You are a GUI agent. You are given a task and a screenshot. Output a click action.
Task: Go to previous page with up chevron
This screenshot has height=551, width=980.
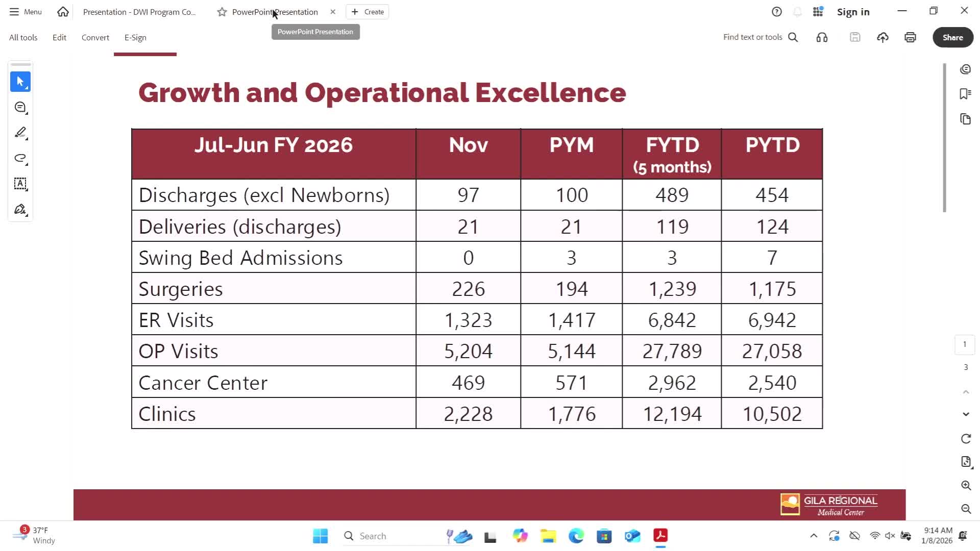(966, 391)
